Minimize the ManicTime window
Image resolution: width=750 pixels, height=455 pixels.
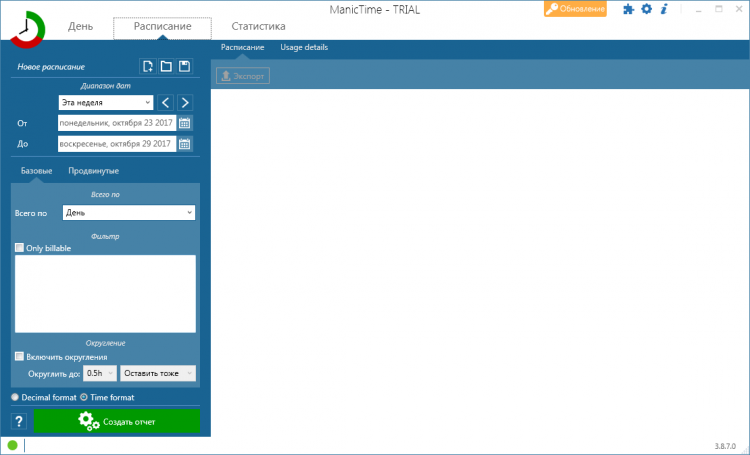point(699,9)
